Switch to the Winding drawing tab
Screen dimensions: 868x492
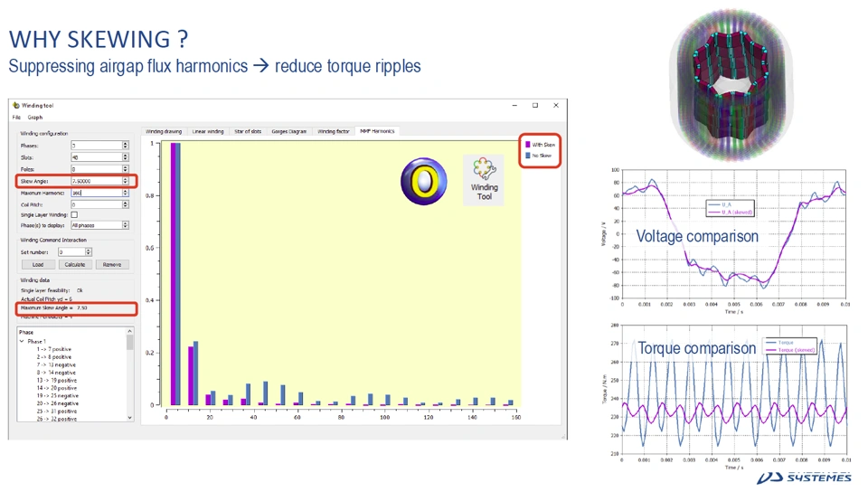point(164,132)
